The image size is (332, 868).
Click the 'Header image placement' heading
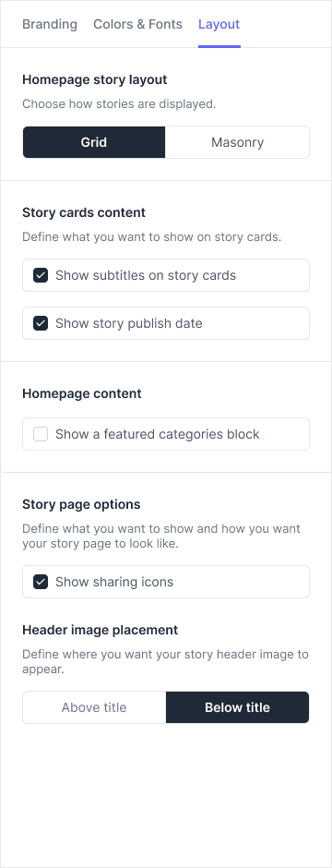[x=100, y=630]
